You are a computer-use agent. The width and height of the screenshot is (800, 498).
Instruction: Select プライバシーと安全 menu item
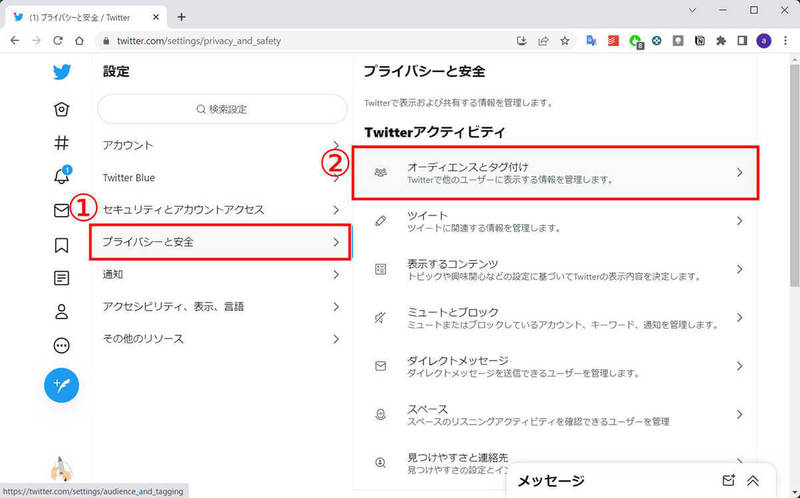point(221,242)
